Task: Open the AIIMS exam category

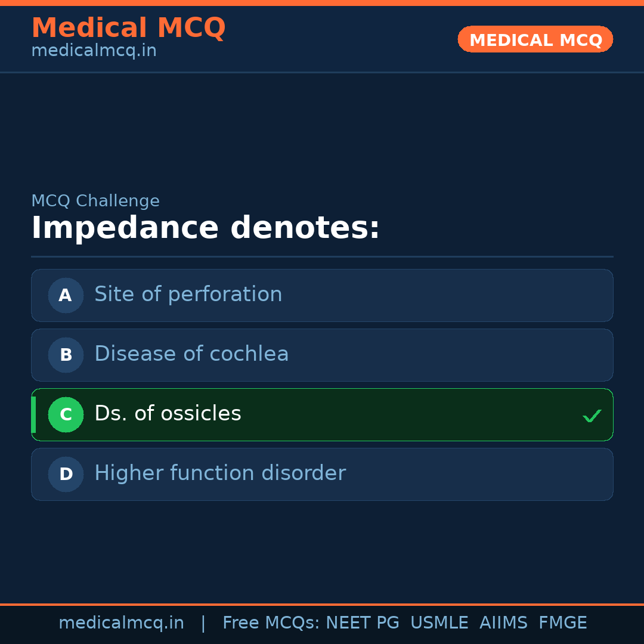Action: pyautogui.click(x=504, y=622)
